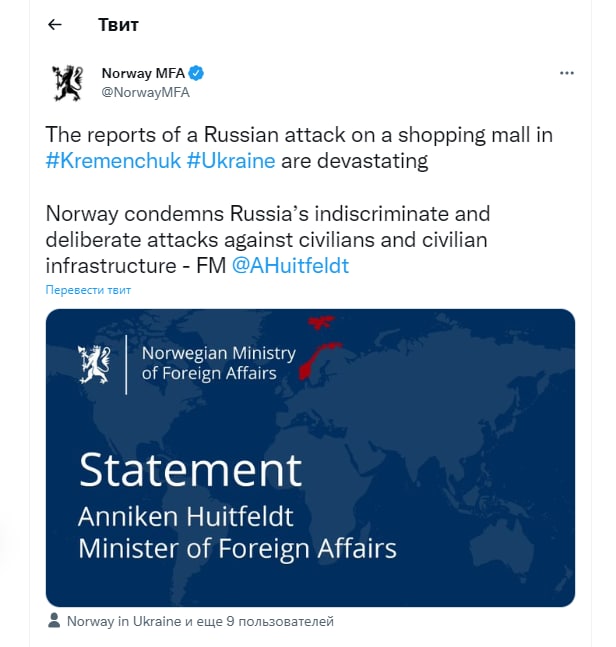Click Перевести твит to translate
Image resolution: width=616 pixels, height=647 pixels.
click(x=88, y=290)
